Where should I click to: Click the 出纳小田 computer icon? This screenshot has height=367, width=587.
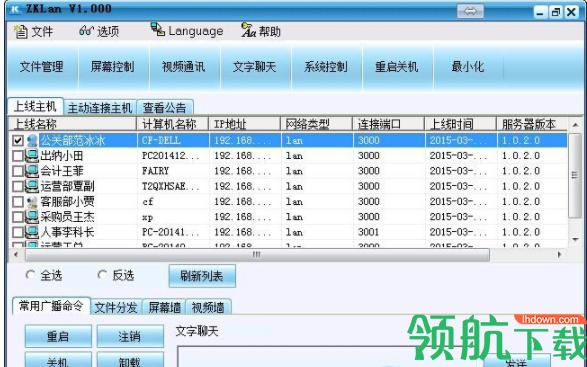(32, 156)
